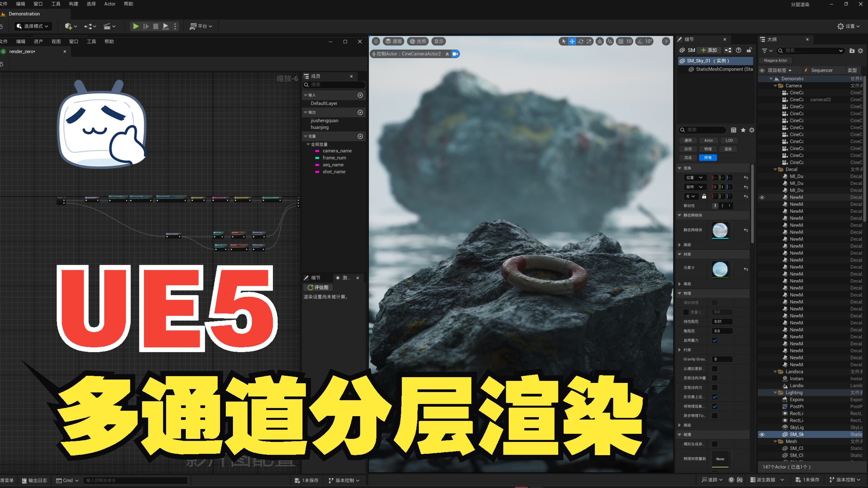Toggle grid snapping icon in viewport
The image size is (868, 488).
point(620,41)
